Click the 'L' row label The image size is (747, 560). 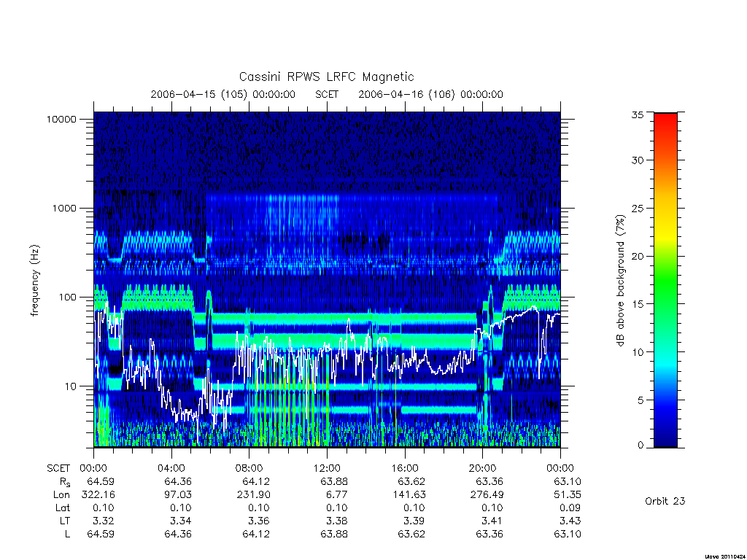point(67,534)
